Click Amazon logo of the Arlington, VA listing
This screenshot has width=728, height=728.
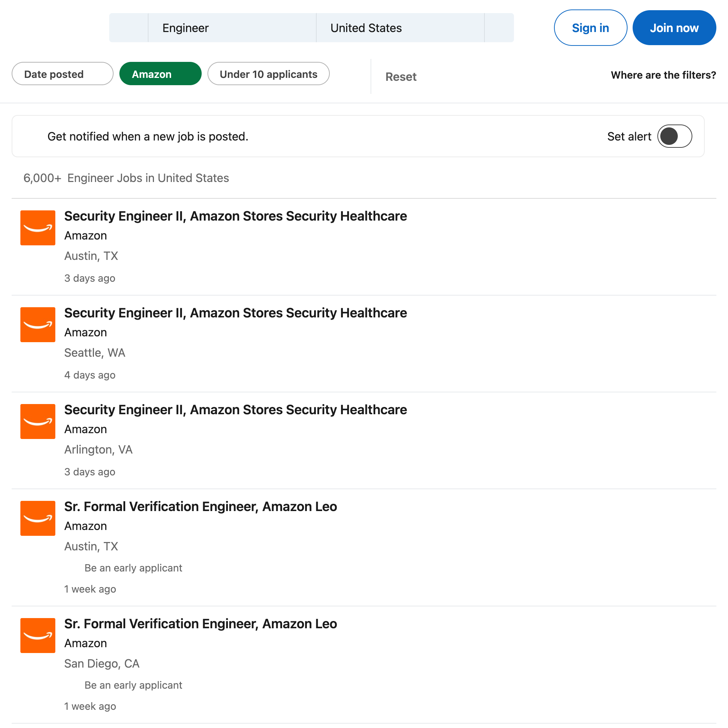[38, 421]
